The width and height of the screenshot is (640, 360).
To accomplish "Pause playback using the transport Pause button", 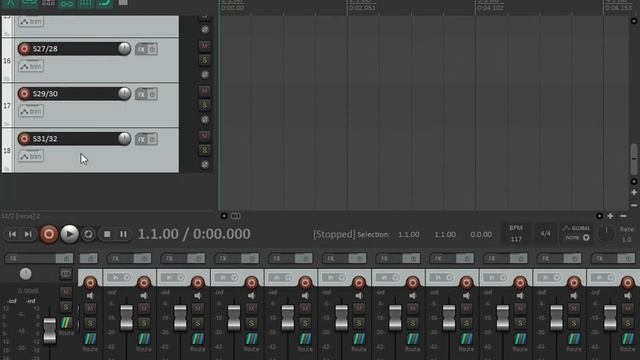I will (123, 234).
